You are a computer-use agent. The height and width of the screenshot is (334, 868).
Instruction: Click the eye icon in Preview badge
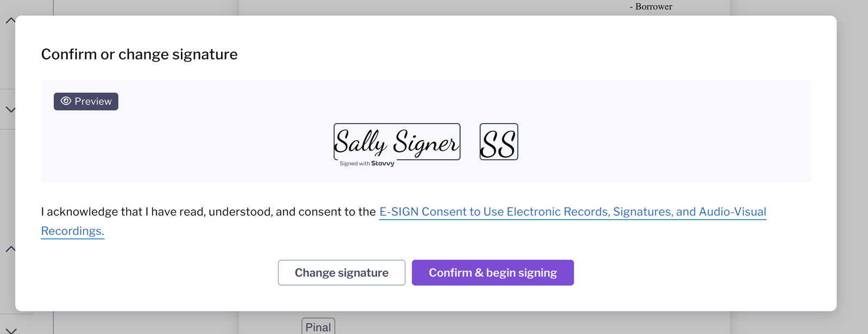tap(66, 101)
